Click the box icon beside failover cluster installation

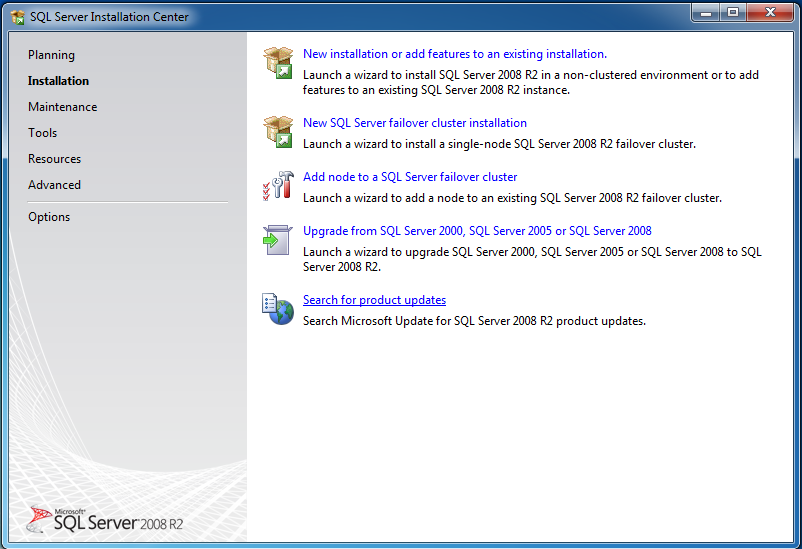click(x=278, y=131)
